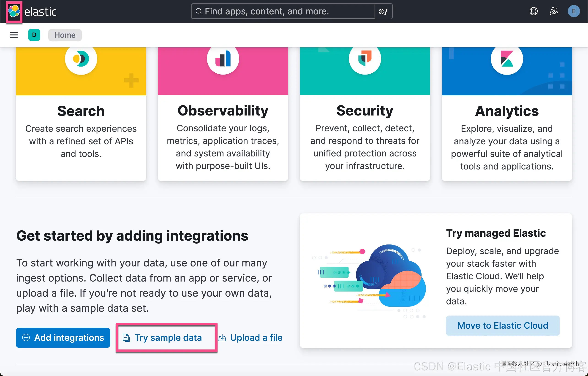Open the newsfeed celebration icon

tap(554, 11)
